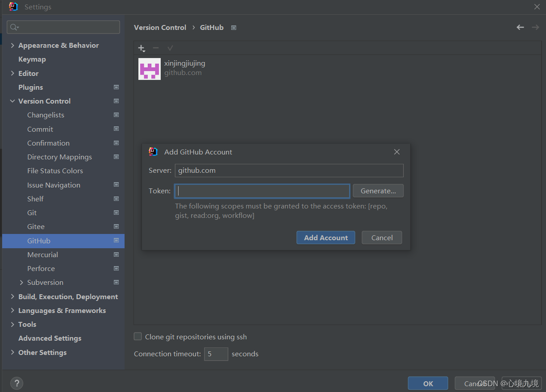Click the Add Account button
Image resolution: width=546 pixels, height=392 pixels.
pyautogui.click(x=326, y=238)
